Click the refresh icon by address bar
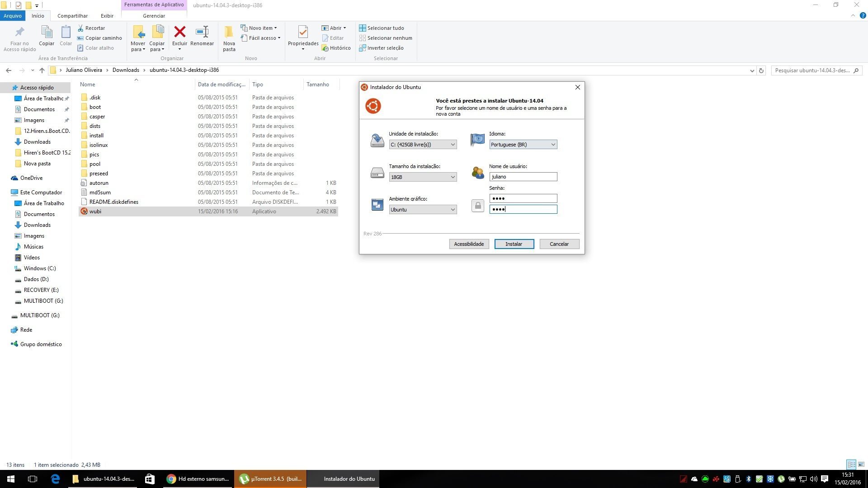The image size is (868, 488). click(x=761, y=70)
